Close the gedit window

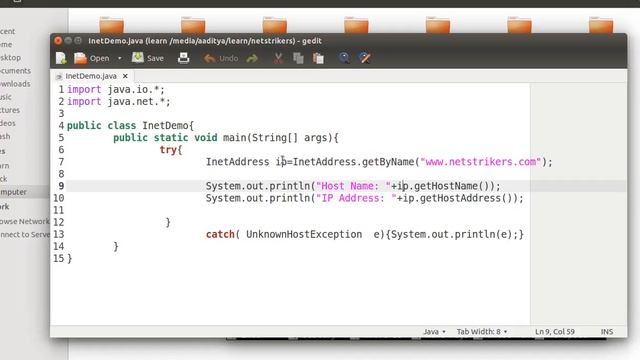click(x=58, y=40)
